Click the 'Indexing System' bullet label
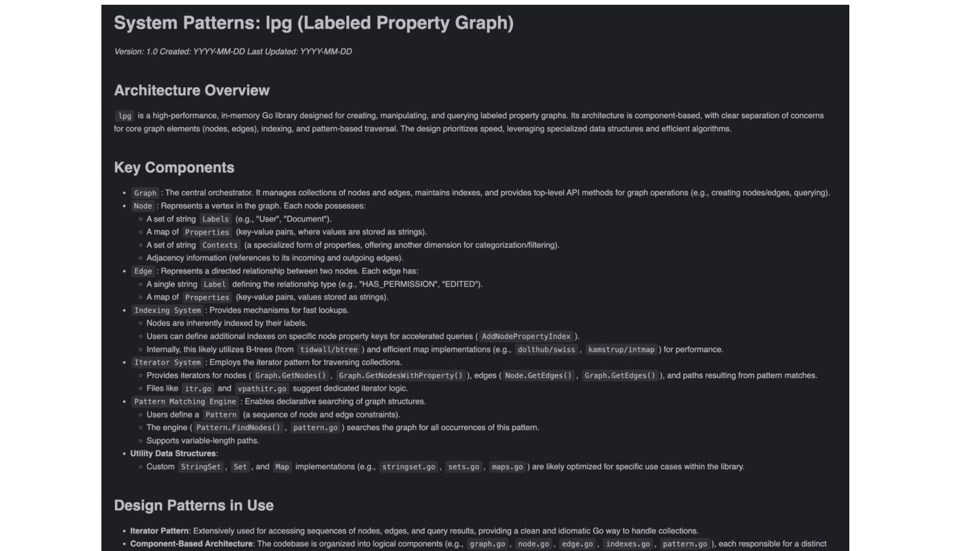This screenshot has height=551, width=980. pos(167,310)
